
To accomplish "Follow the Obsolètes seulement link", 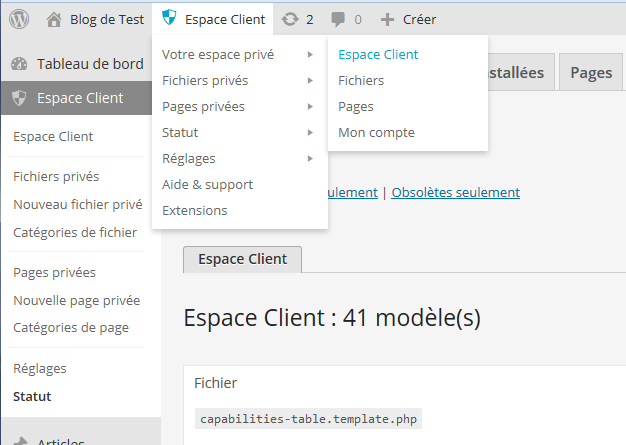I will [x=456, y=192].
